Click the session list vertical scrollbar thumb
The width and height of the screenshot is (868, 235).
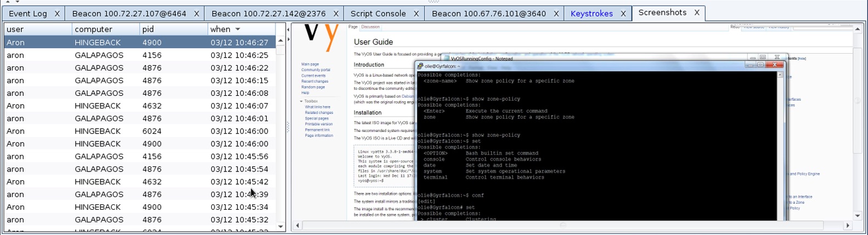pos(280,50)
